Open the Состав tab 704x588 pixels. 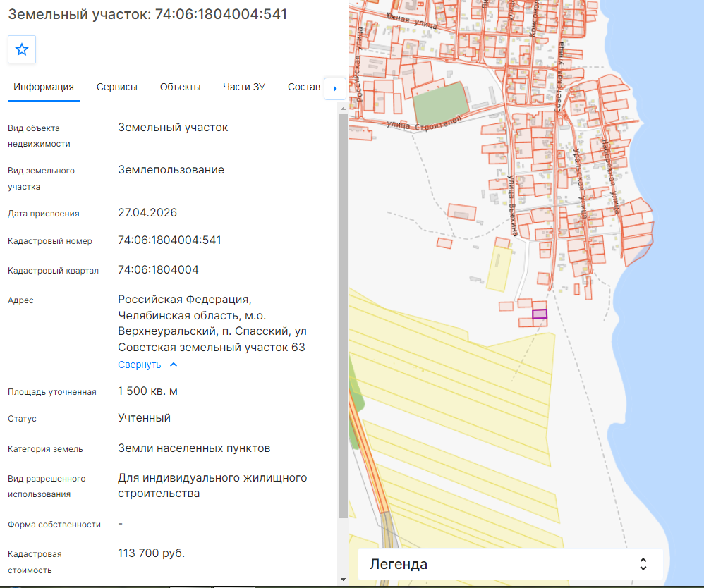tap(304, 87)
